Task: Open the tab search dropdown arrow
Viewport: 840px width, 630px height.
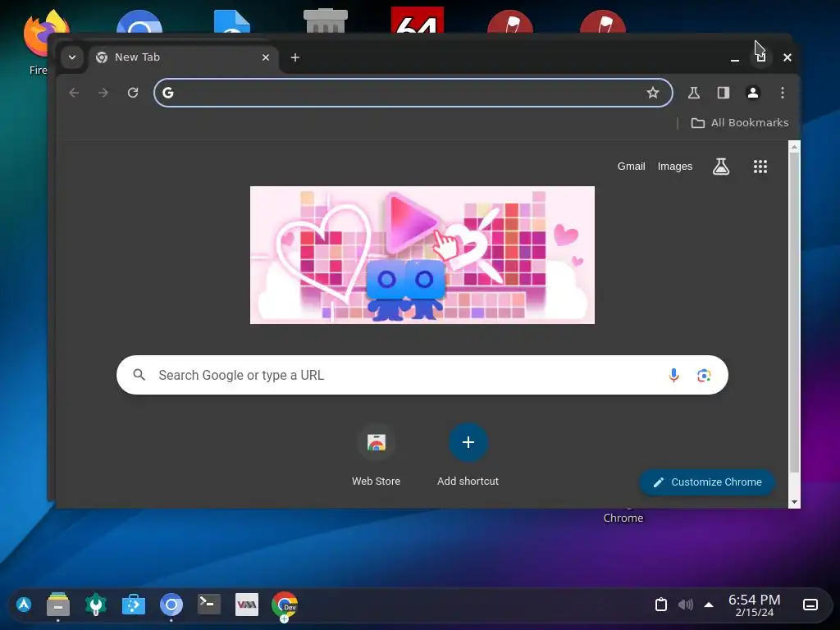Action: click(72, 57)
